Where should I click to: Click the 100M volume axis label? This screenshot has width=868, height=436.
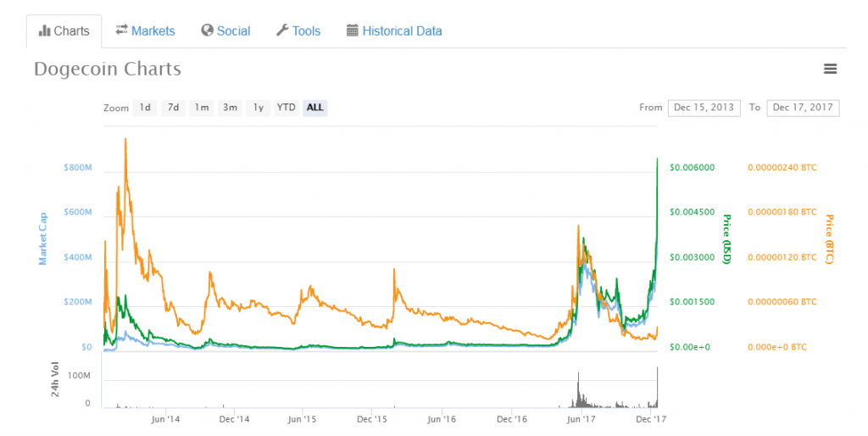coord(79,376)
